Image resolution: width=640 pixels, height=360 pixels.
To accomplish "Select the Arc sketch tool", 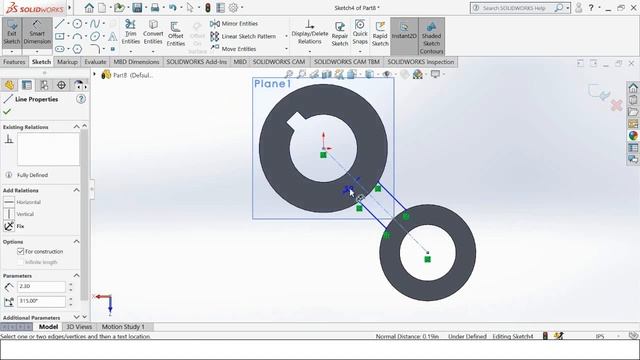I will (x=77, y=37).
